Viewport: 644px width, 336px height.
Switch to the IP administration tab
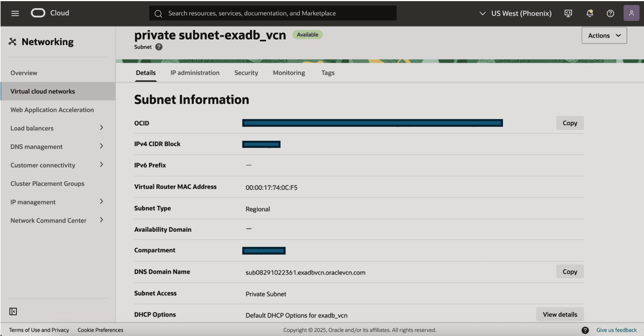coord(195,73)
